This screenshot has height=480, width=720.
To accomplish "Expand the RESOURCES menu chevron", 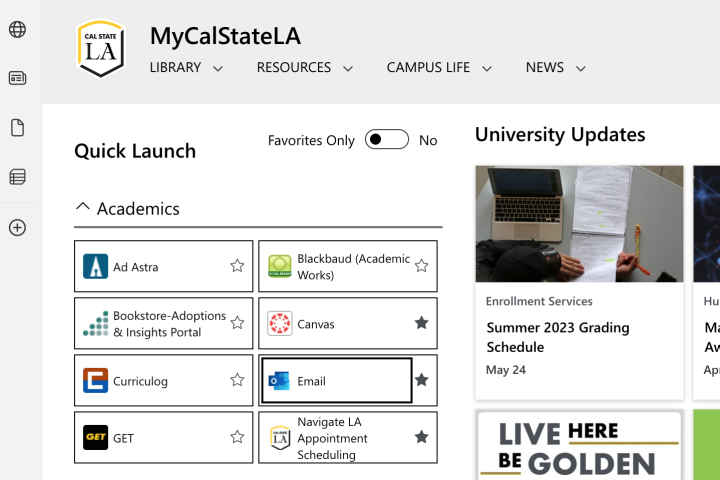I will click(x=348, y=69).
